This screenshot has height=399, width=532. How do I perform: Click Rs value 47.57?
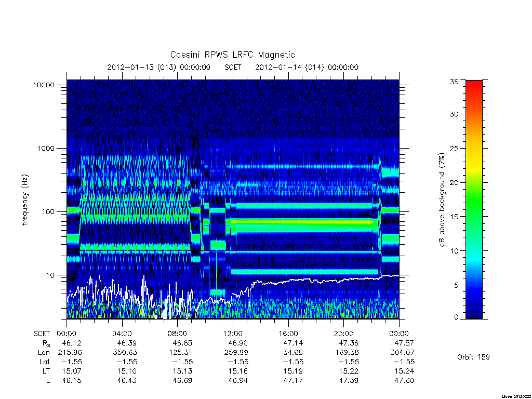[404, 343]
